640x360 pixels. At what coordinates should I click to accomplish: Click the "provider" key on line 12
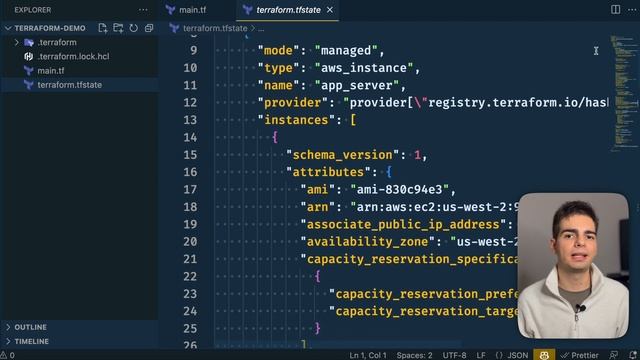293,102
